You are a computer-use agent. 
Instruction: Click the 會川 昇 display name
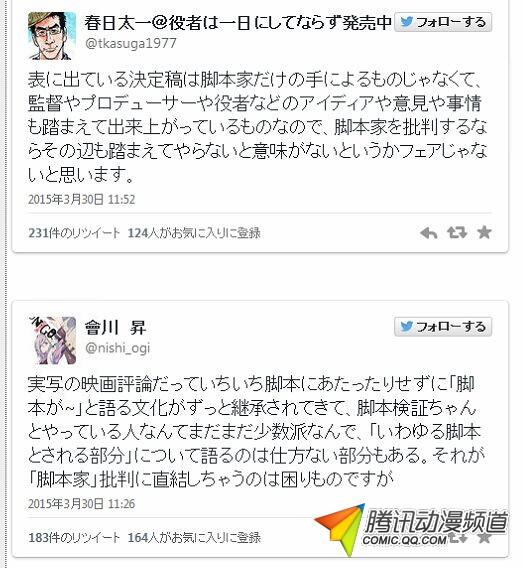pos(115,327)
